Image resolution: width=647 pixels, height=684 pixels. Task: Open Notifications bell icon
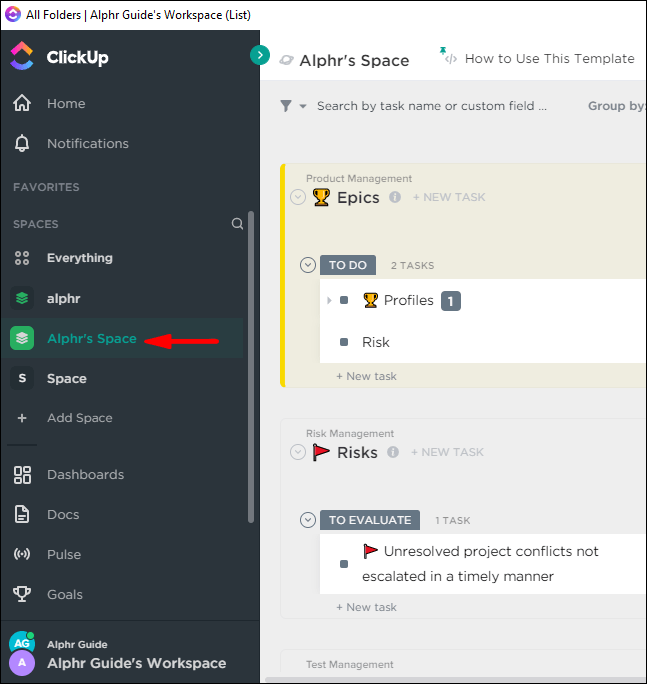(x=22, y=144)
